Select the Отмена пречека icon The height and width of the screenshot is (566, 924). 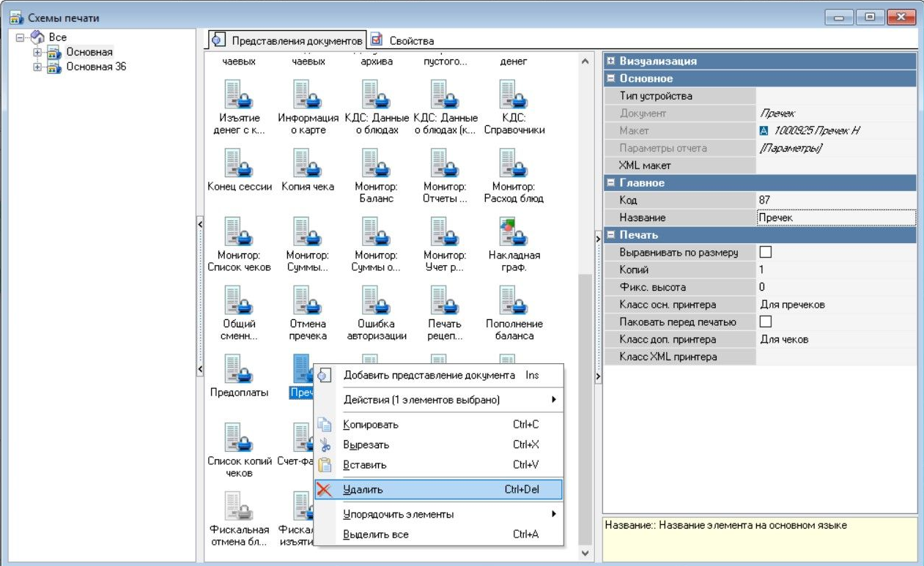click(307, 300)
